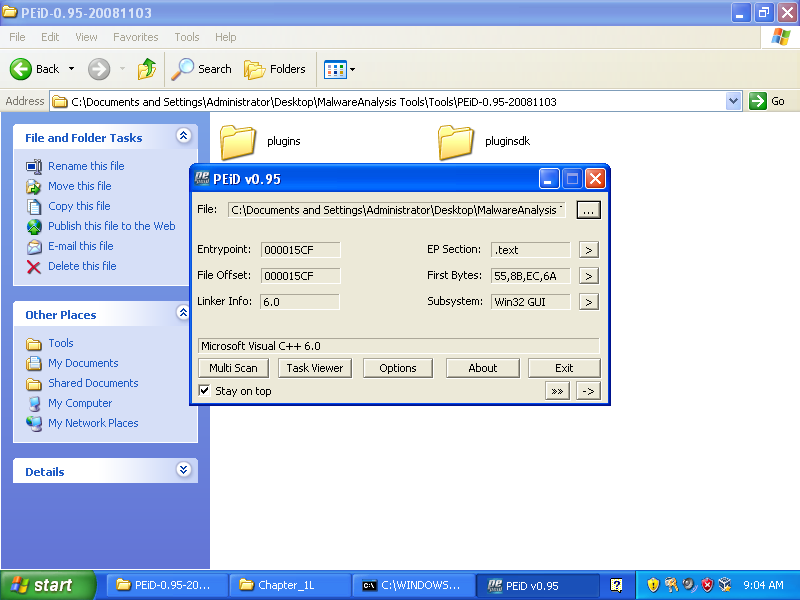800x600 pixels.
Task: Open the Address bar dropdown arrow
Action: 733,101
